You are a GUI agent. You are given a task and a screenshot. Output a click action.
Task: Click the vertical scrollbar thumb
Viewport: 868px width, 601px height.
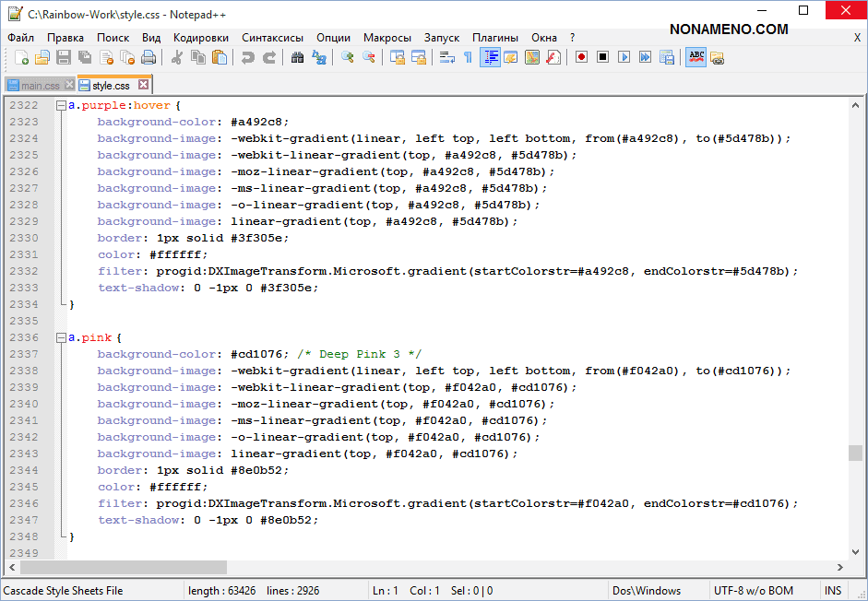point(856,453)
